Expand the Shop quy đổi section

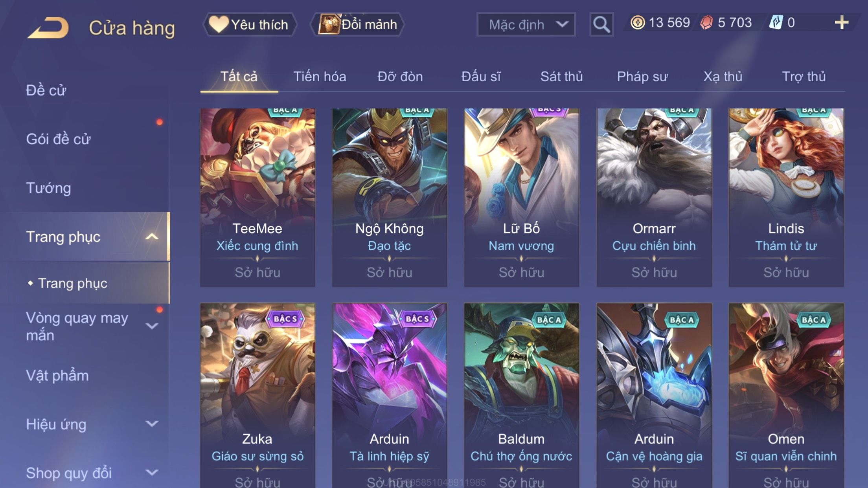click(152, 473)
